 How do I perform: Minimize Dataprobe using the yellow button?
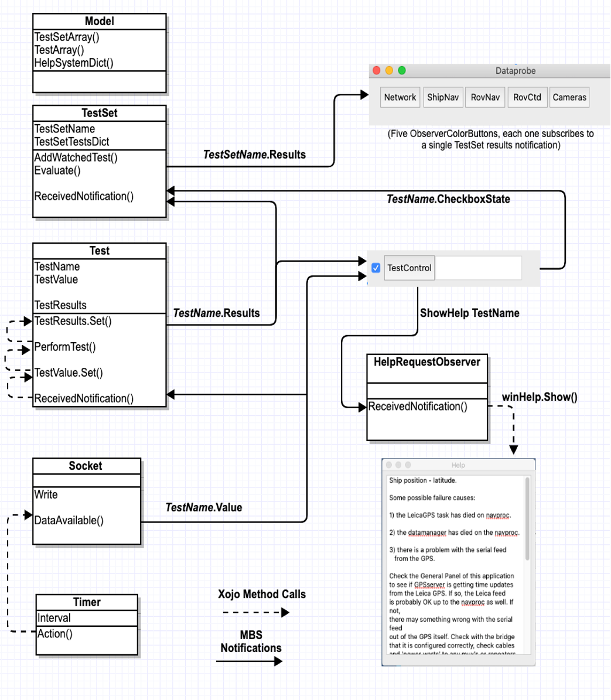389,71
